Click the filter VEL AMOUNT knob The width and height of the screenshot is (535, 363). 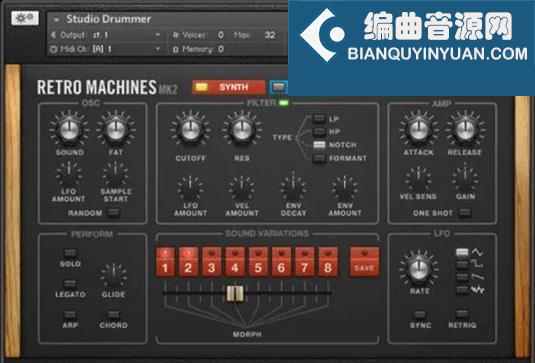pos(242,189)
